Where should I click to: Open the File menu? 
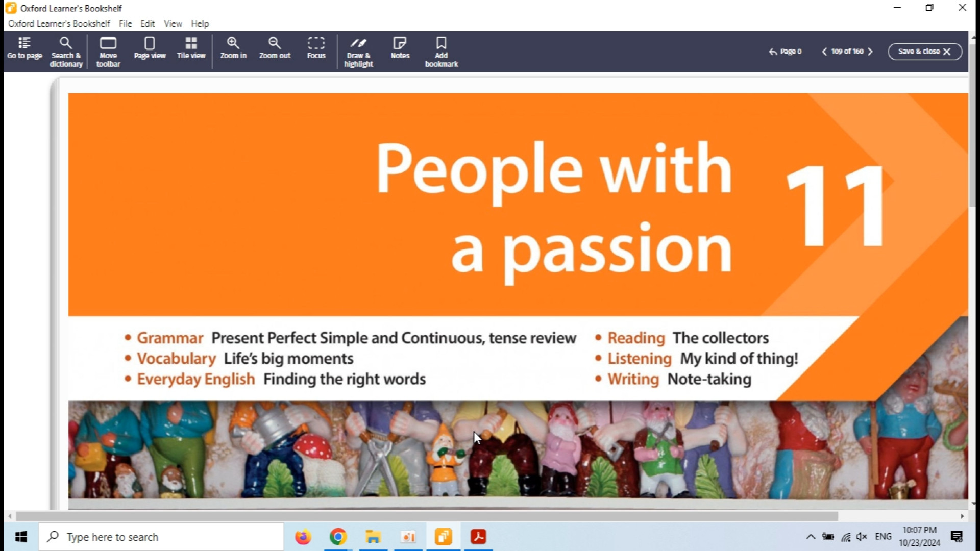[125, 23]
